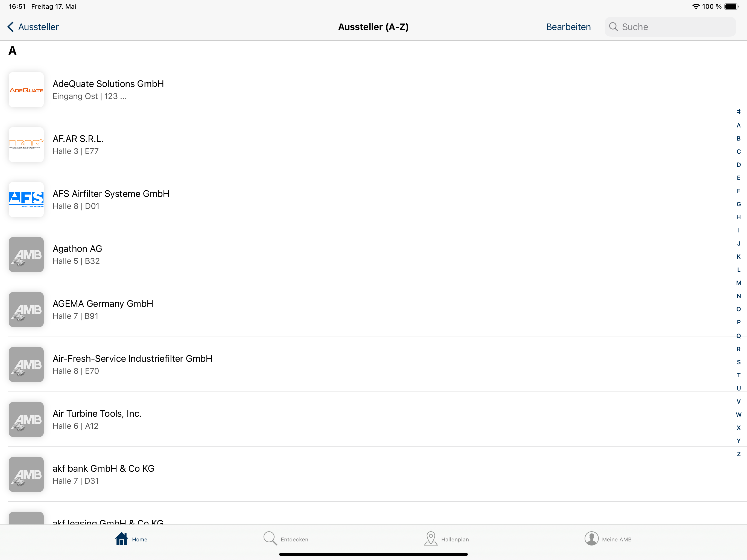This screenshot has width=747, height=560.
Task: Go back to Aussteller using the chevron
Action: pyautogui.click(x=11, y=27)
